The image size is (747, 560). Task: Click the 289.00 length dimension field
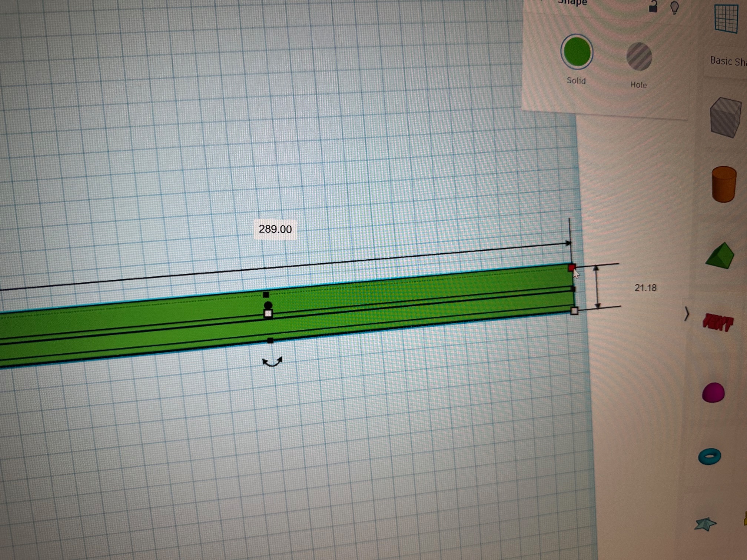coord(275,229)
